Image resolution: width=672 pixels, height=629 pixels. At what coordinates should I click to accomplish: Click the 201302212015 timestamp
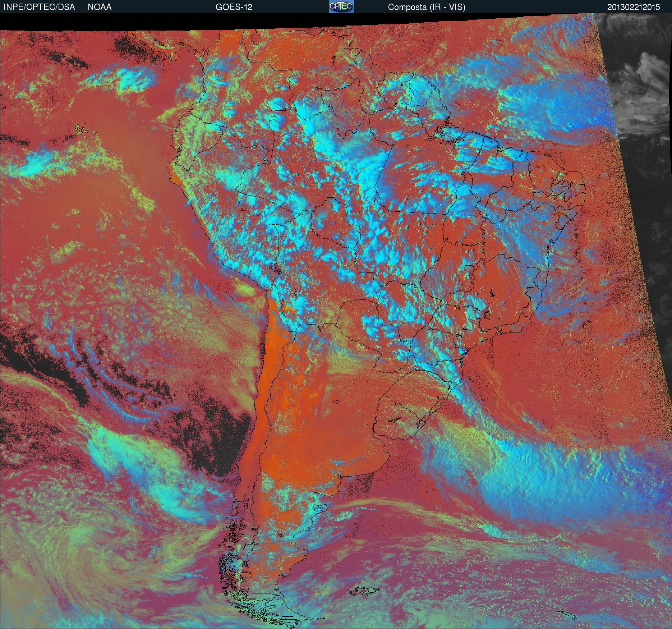(x=634, y=7)
